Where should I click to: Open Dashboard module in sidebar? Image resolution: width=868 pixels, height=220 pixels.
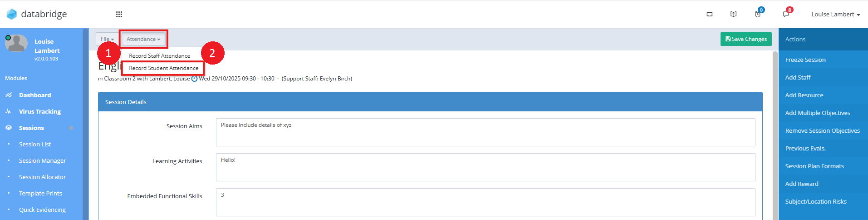point(35,95)
